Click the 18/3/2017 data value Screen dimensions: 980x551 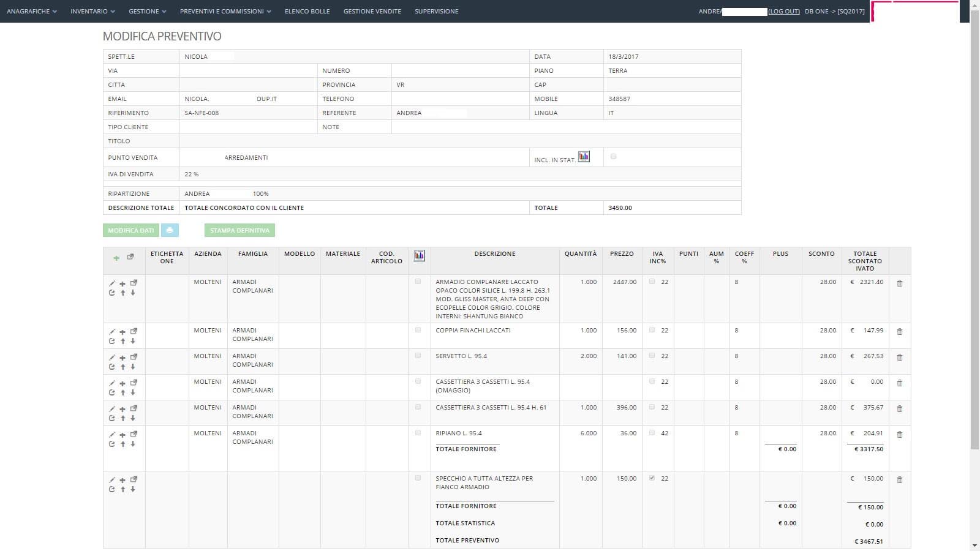(624, 56)
